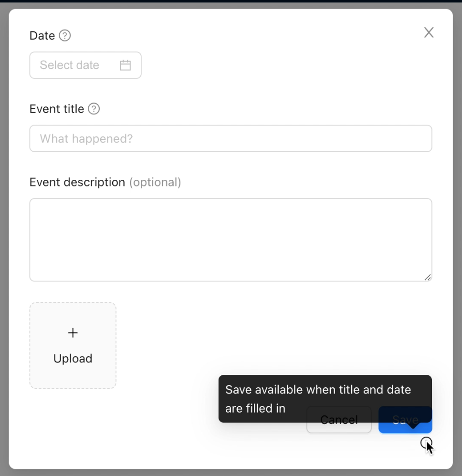Click inside the Event description text area
The height and width of the screenshot is (476, 462).
231,240
